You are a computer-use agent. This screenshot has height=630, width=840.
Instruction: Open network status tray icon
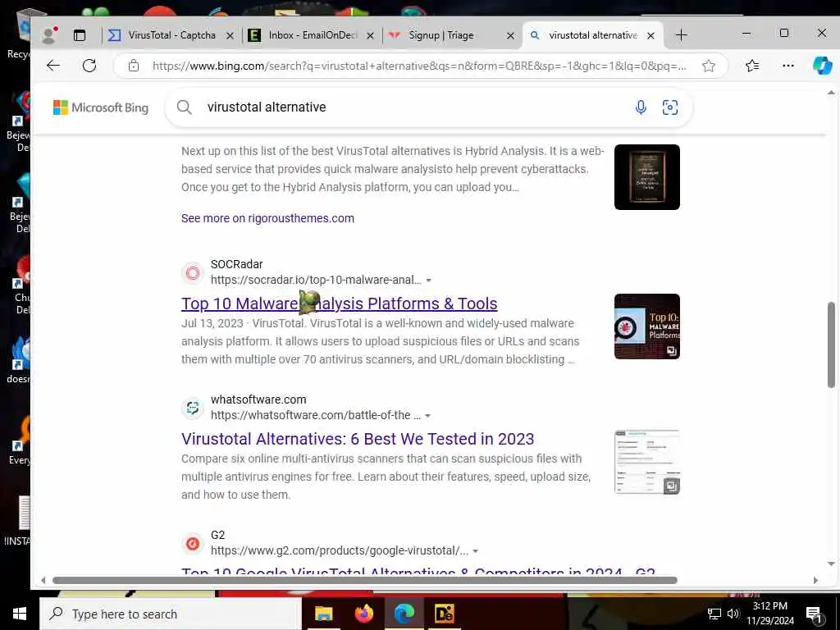click(x=714, y=614)
